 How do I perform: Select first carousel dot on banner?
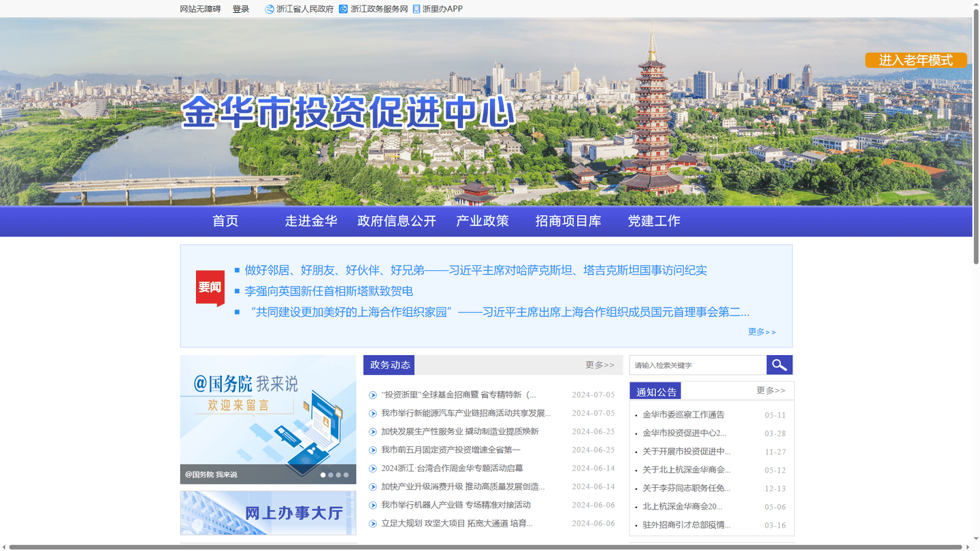click(x=323, y=475)
